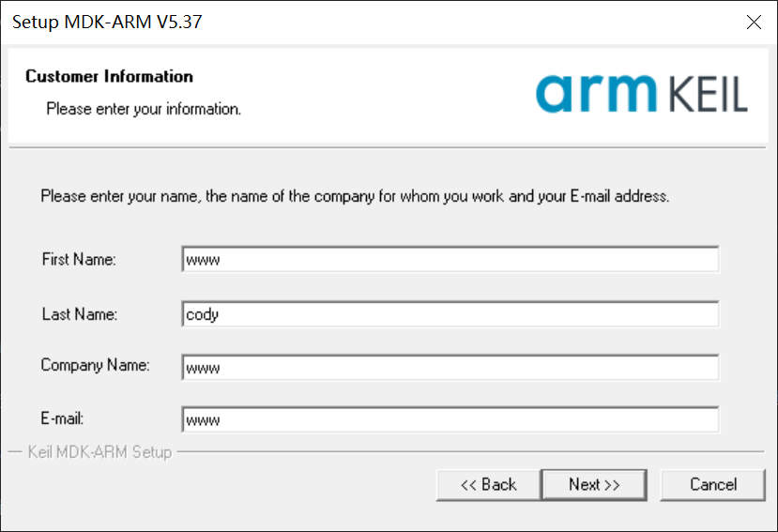Click the First Name input field

coord(450,259)
